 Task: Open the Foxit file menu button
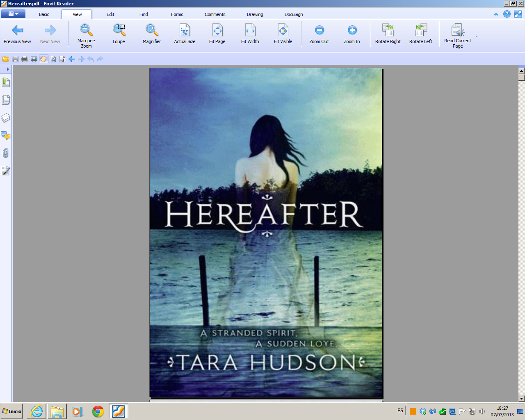click(13, 14)
